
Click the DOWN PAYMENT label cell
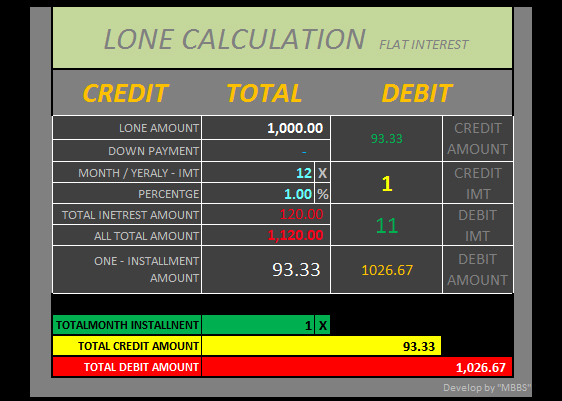(127, 151)
